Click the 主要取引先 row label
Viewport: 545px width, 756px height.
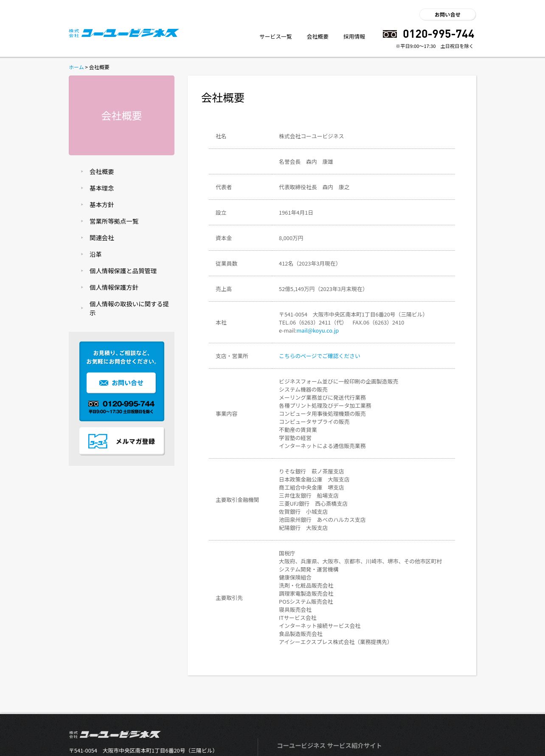pos(229,598)
